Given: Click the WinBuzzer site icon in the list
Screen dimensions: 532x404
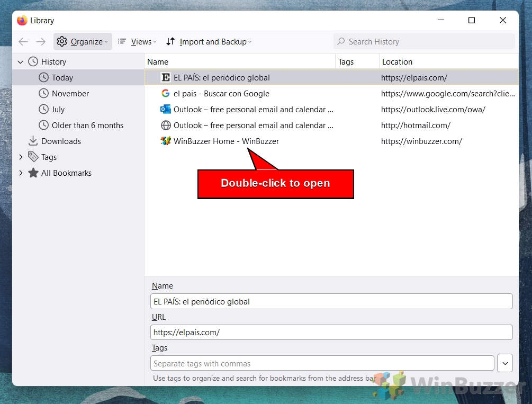Looking at the screenshot, I should click(x=166, y=141).
